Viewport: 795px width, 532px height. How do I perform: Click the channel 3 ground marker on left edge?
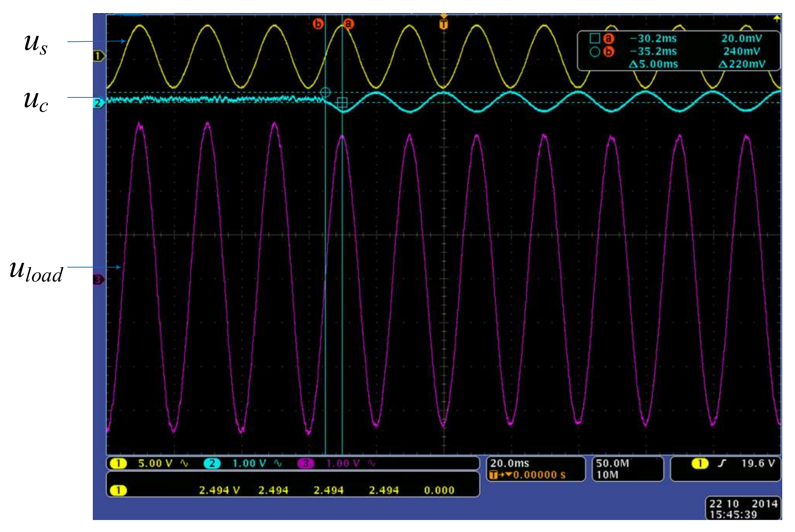click(98, 280)
